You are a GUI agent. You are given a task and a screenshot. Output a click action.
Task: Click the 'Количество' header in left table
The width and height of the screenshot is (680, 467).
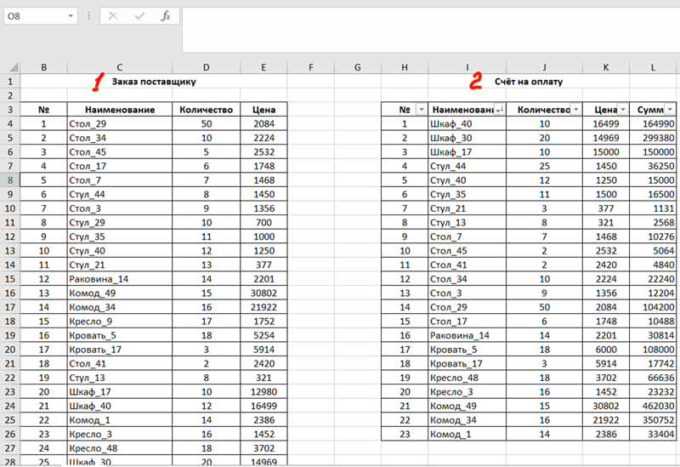[x=206, y=110]
